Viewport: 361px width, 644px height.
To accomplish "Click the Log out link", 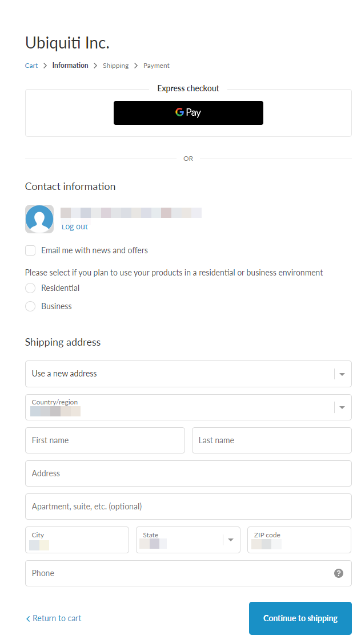I will pyautogui.click(x=75, y=226).
